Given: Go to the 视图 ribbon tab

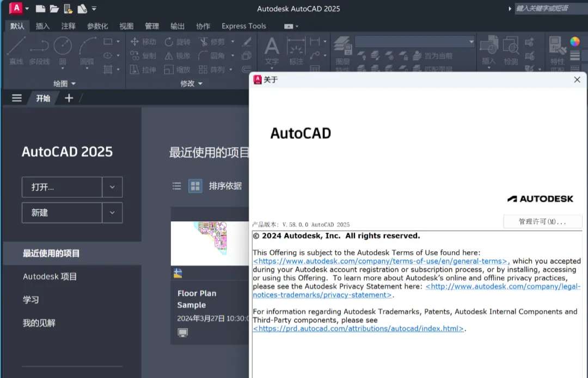Looking at the screenshot, I should pos(126,26).
